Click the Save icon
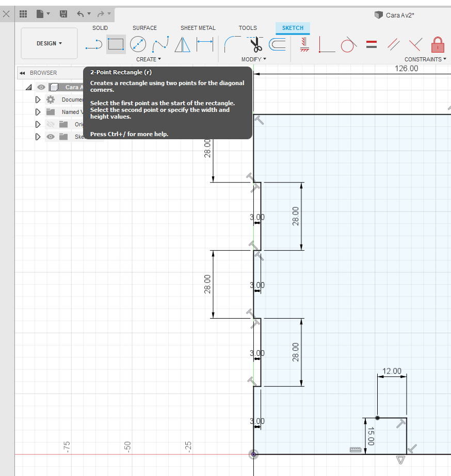 63,14
